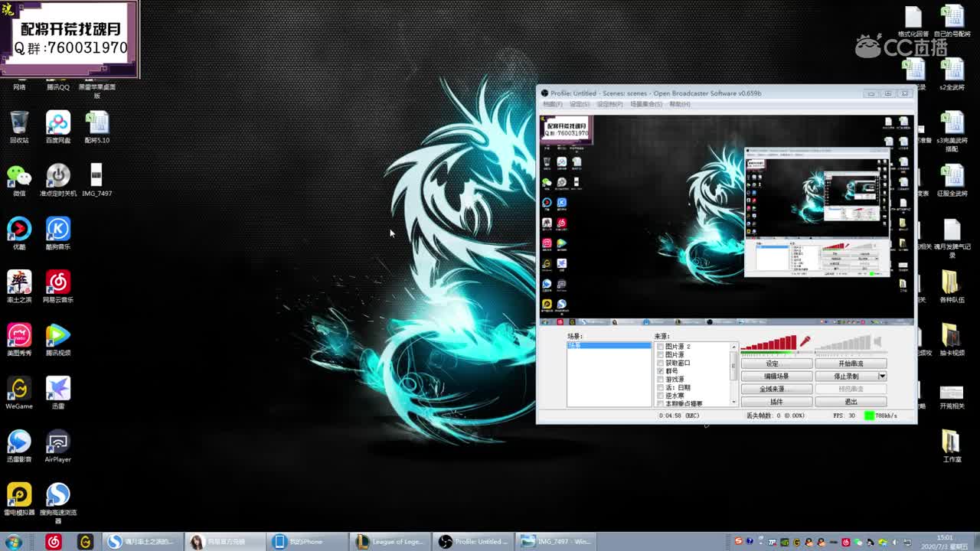Open the 魂月发牌气记录 document icon
Viewport: 980px width, 551px height.
[x=951, y=238]
